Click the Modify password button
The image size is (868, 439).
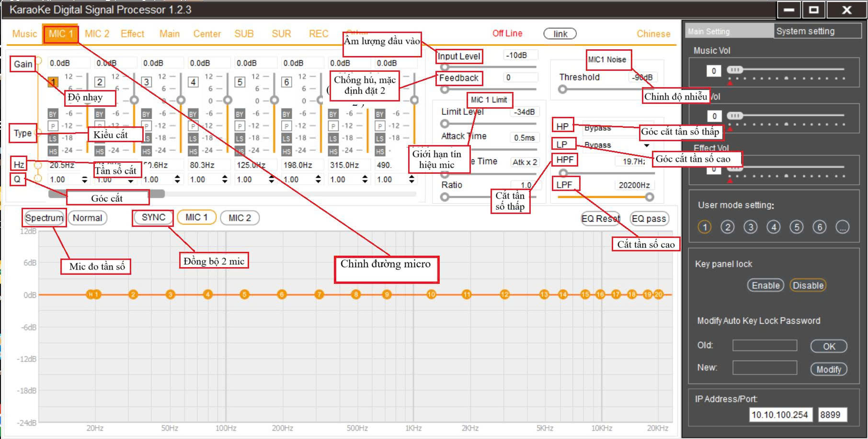[829, 369]
